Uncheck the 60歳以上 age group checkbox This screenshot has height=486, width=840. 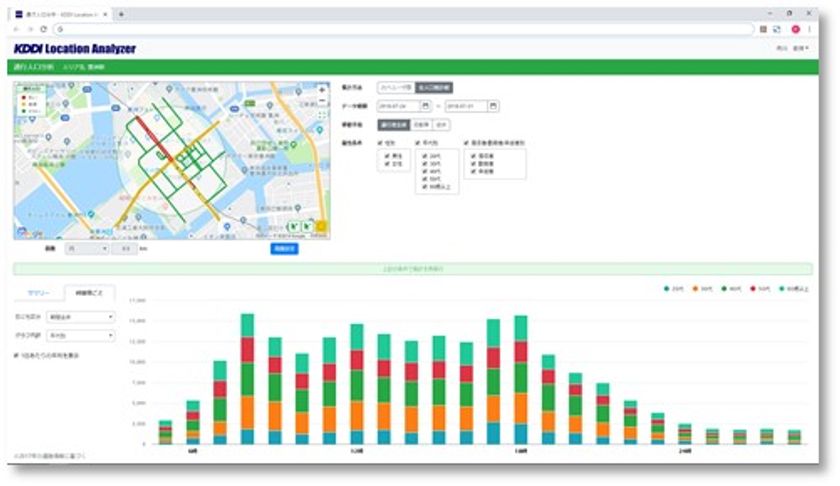425,187
